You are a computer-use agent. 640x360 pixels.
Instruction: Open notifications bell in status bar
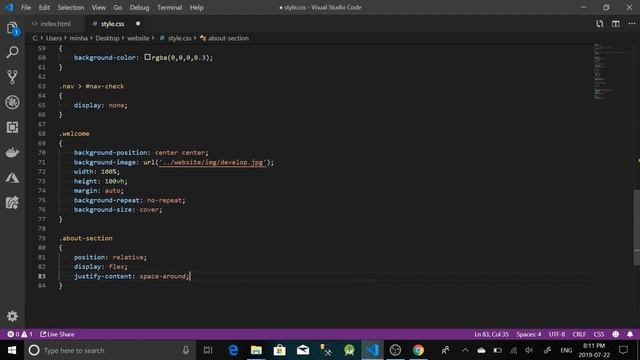630,334
